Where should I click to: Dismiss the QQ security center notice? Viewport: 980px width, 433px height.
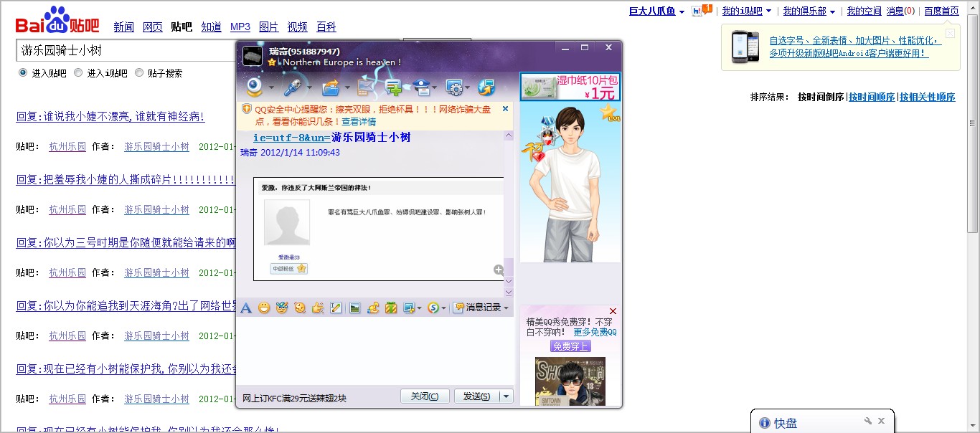pos(505,109)
